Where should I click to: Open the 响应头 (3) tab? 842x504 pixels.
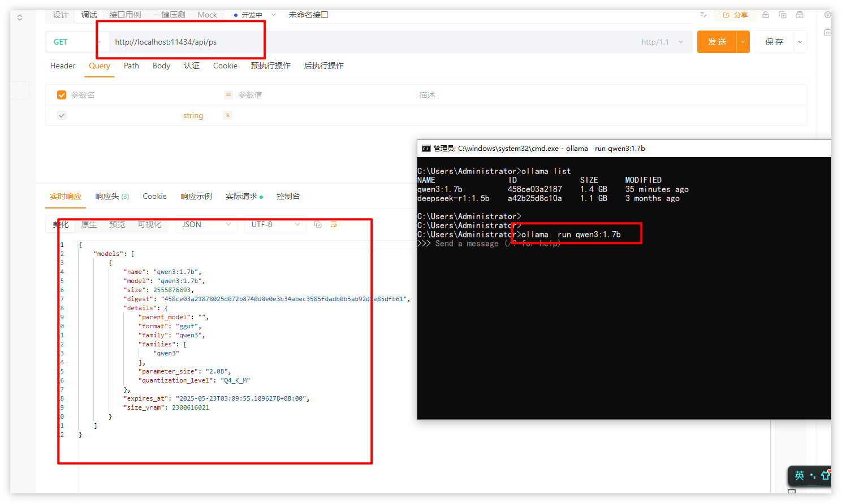pos(112,196)
